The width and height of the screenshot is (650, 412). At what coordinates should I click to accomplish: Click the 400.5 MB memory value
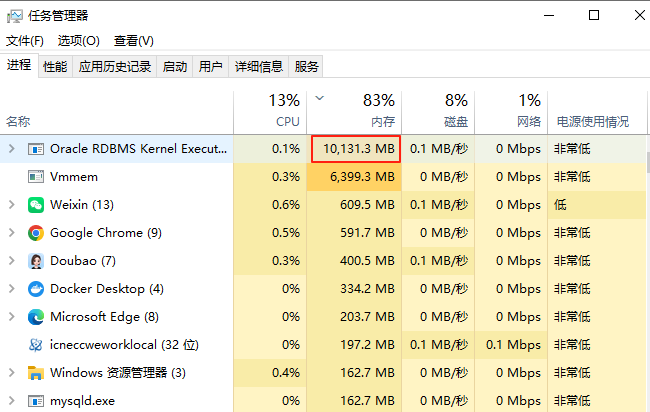point(367,261)
